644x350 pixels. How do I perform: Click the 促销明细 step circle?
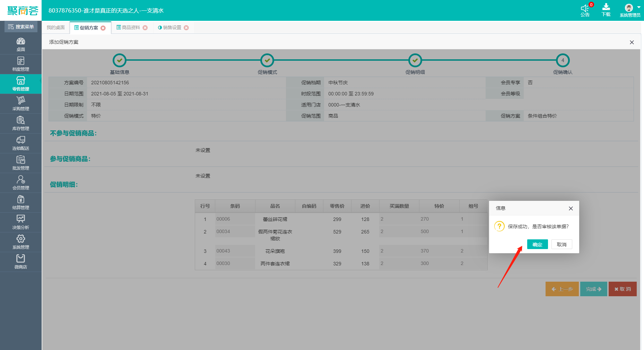415,60
